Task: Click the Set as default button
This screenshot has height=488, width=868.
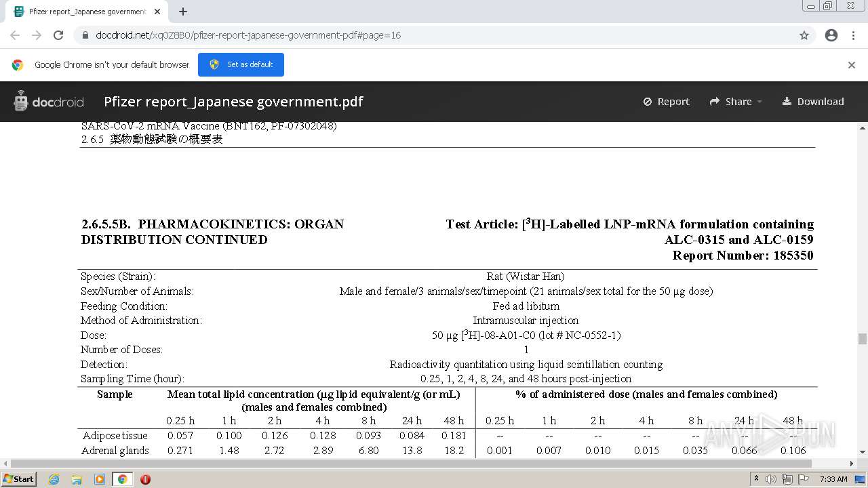Action: (241, 64)
